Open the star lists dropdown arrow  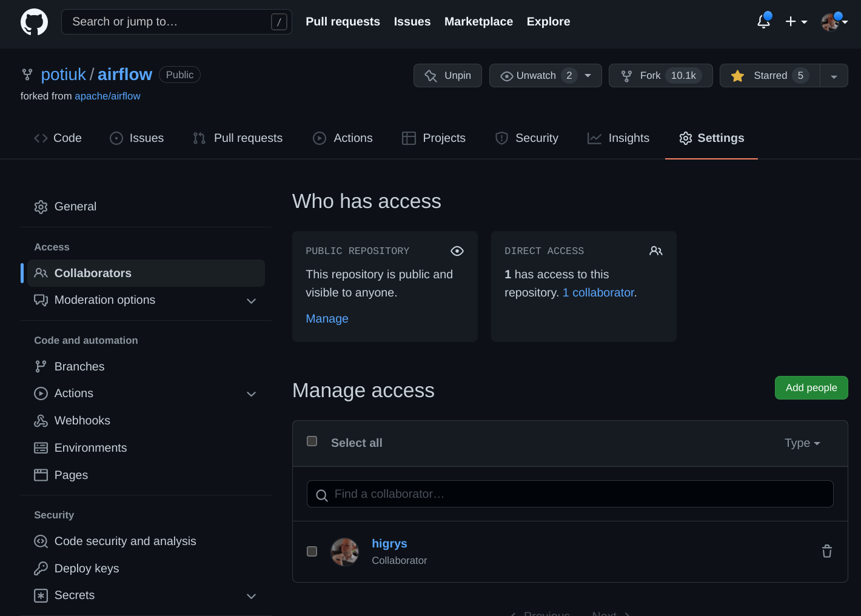pos(834,76)
